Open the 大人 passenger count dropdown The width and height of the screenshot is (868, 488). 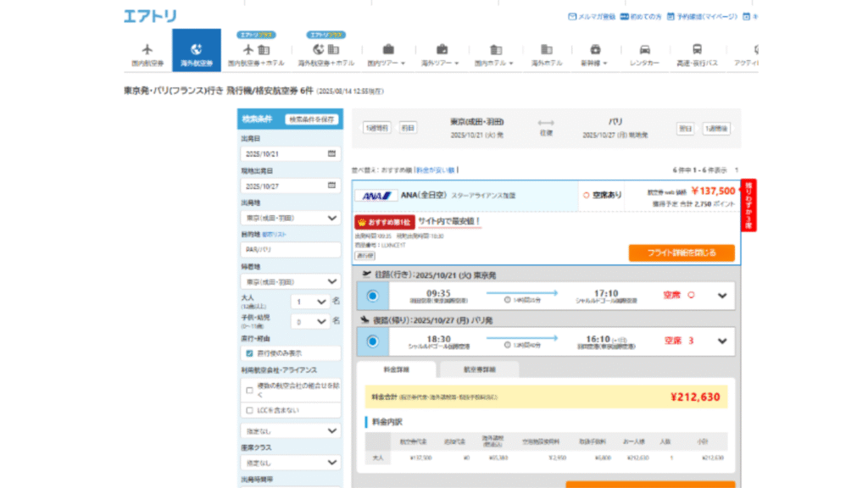(310, 302)
